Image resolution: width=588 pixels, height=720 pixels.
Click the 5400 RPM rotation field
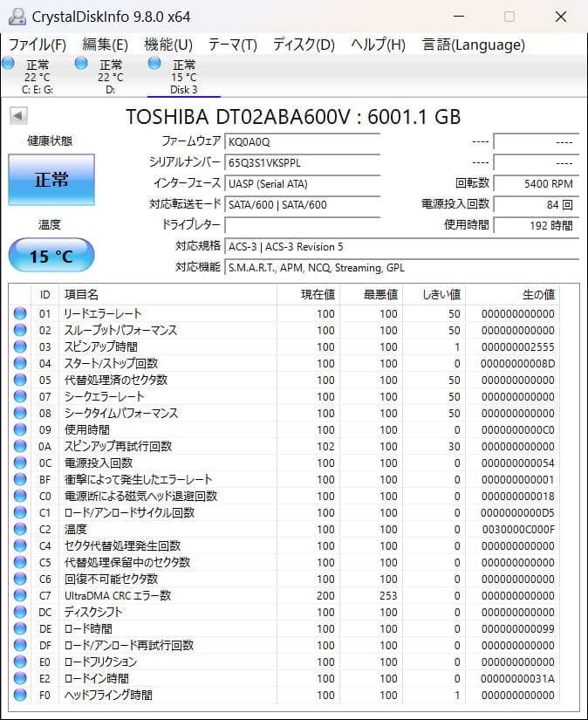pyautogui.click(x=537, y=183)
